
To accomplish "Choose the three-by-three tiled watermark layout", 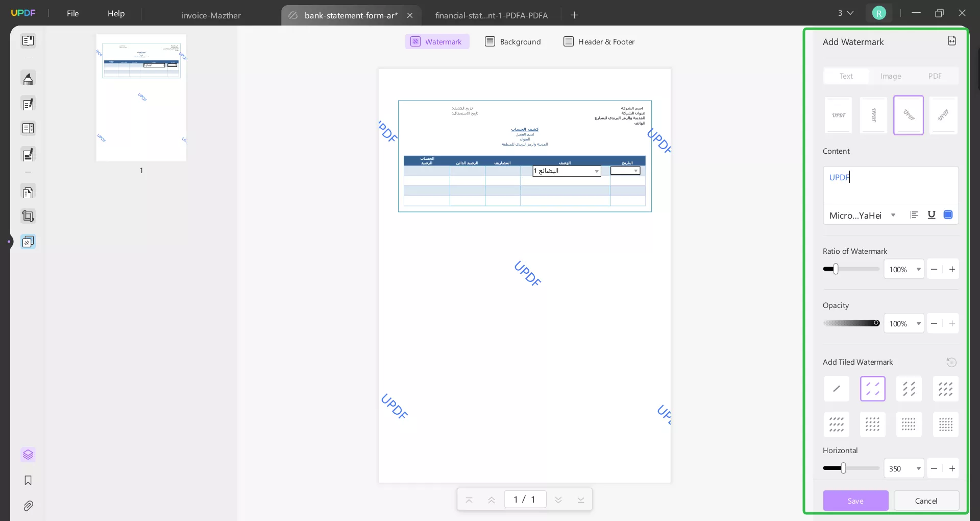I will [946, 389].
